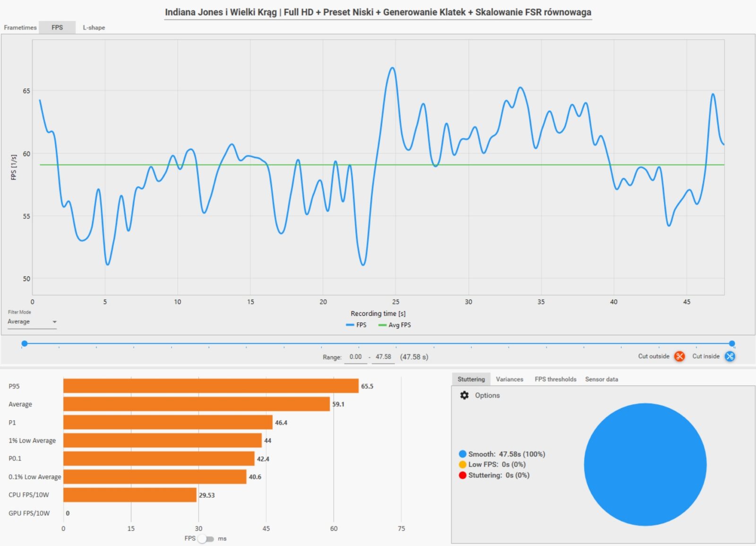
Task: Click the range start value field
Action: point(355,357)
